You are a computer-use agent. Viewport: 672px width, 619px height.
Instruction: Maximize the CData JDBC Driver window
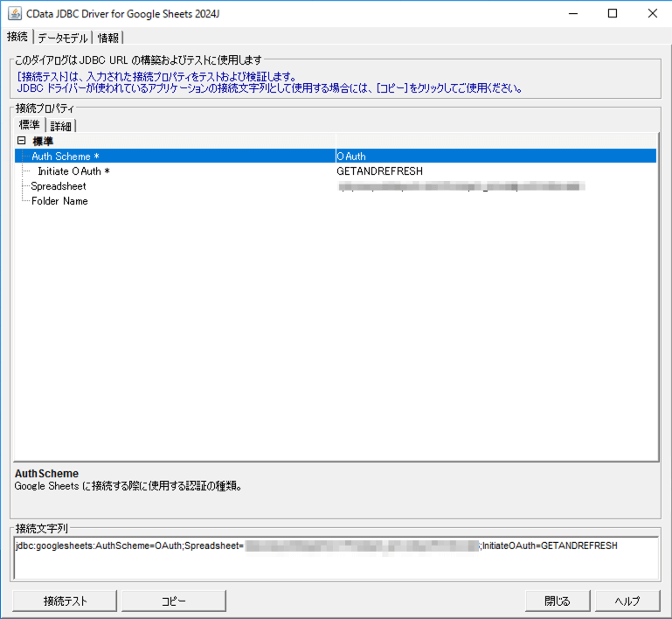click(613, 14)
